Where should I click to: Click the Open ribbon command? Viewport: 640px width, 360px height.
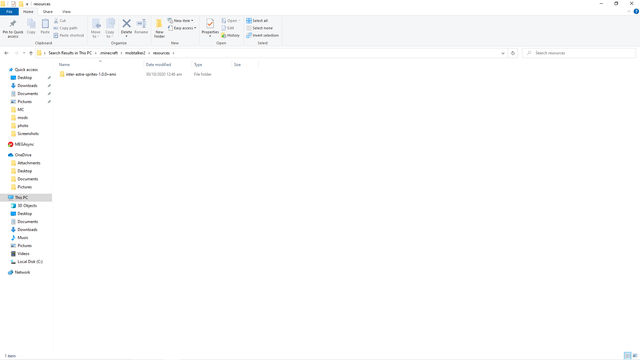click(231, 20)
